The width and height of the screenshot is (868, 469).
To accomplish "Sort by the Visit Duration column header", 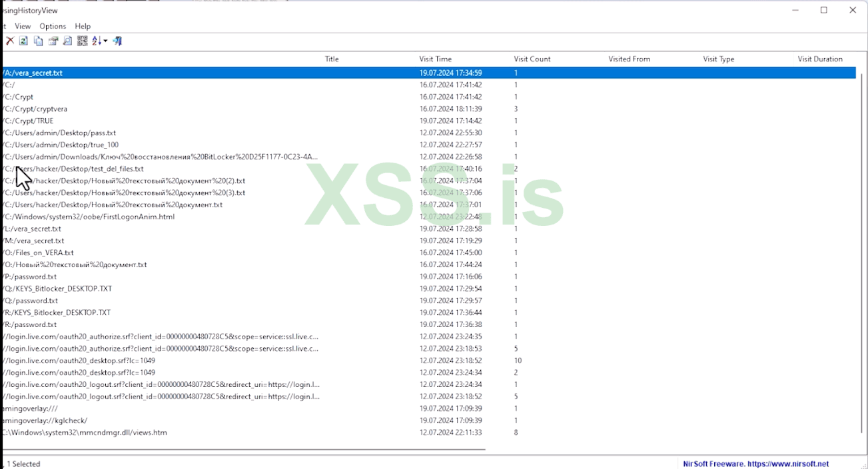I will [820, 59].
